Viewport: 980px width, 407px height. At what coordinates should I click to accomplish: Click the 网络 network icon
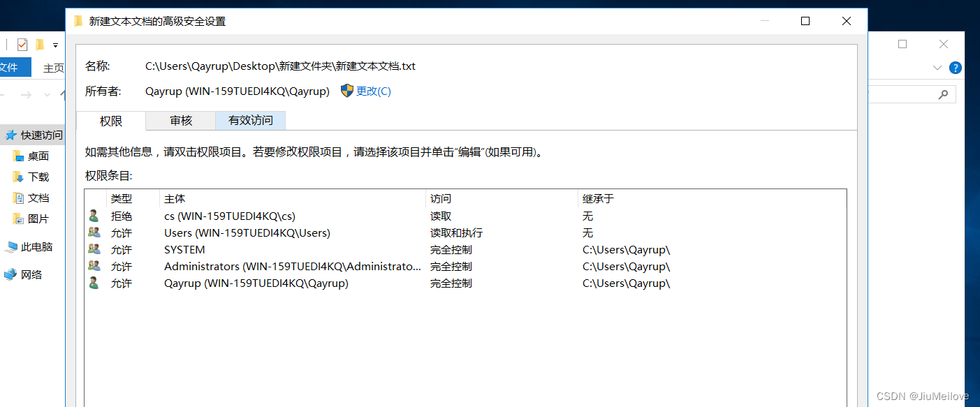click(10, 274)
